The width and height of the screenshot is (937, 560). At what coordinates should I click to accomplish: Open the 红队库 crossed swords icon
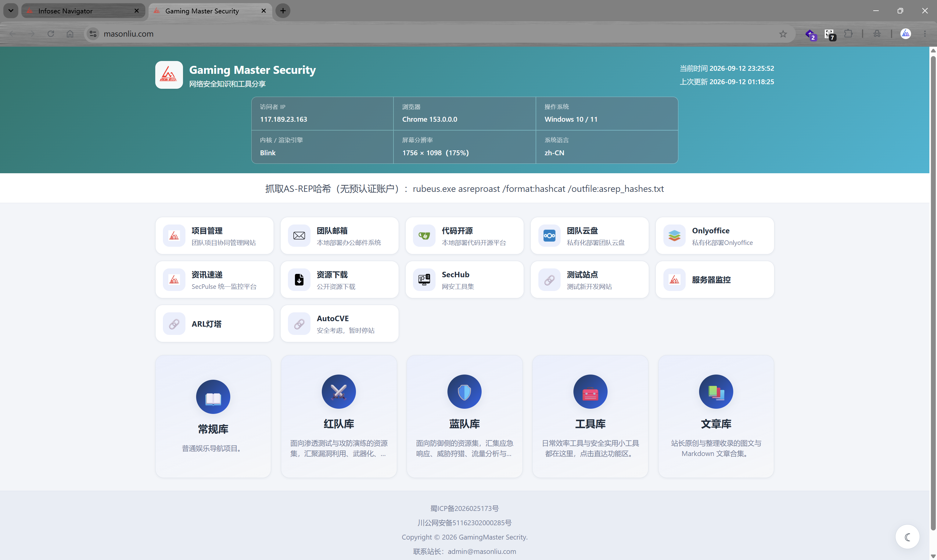(x=339, y=392)
